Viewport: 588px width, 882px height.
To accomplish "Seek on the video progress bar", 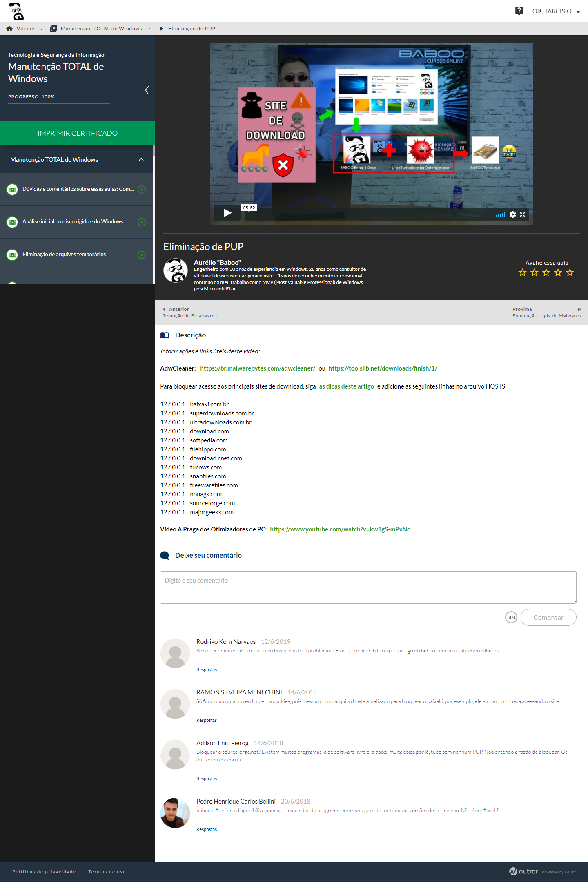I will [367, 214].
